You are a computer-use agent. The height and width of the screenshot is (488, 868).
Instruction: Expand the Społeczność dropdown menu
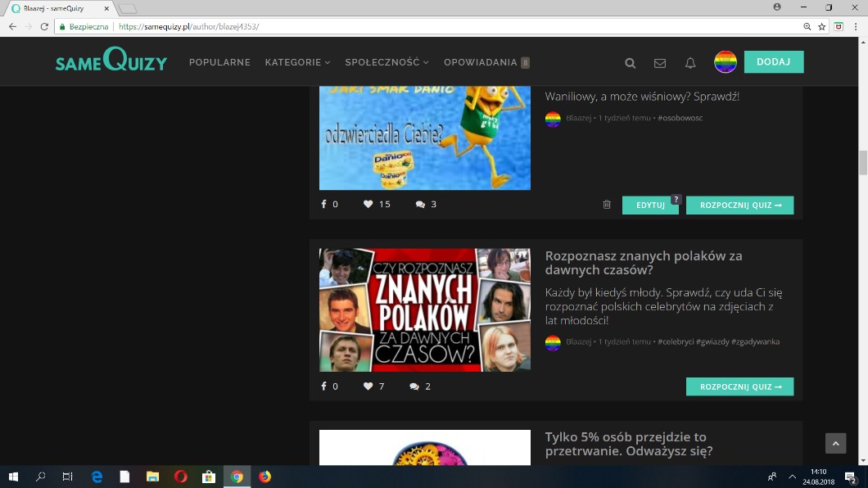[387, 62]
